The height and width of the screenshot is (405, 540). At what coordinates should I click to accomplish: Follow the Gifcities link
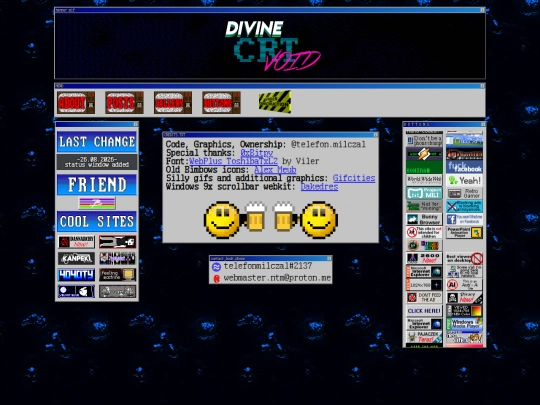coord(354,178)
